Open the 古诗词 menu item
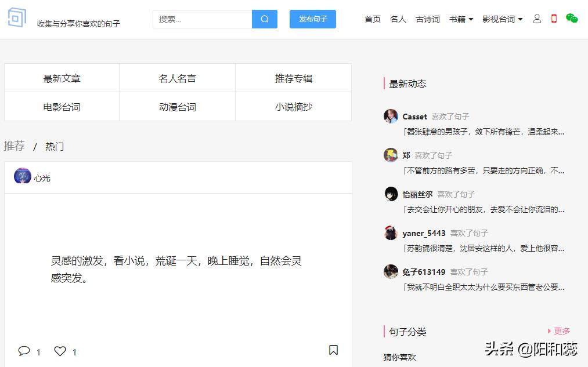The image size is (588, 367). coord(427,19)
